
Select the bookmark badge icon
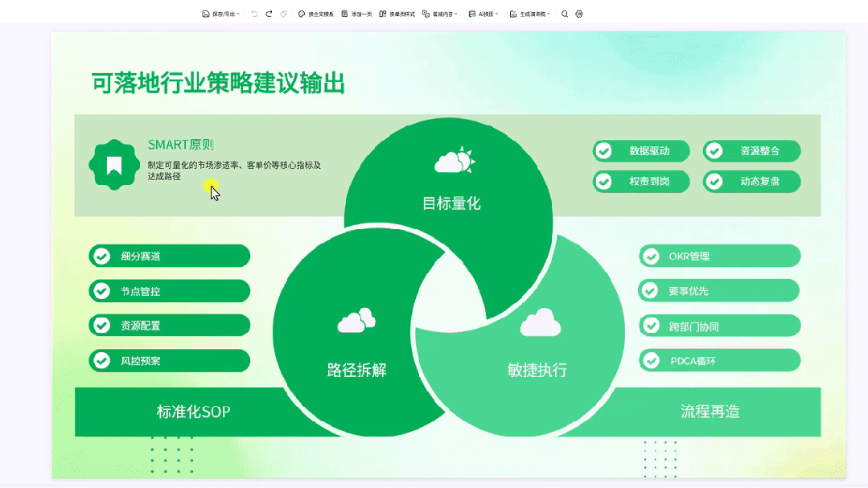pos(114,165)
